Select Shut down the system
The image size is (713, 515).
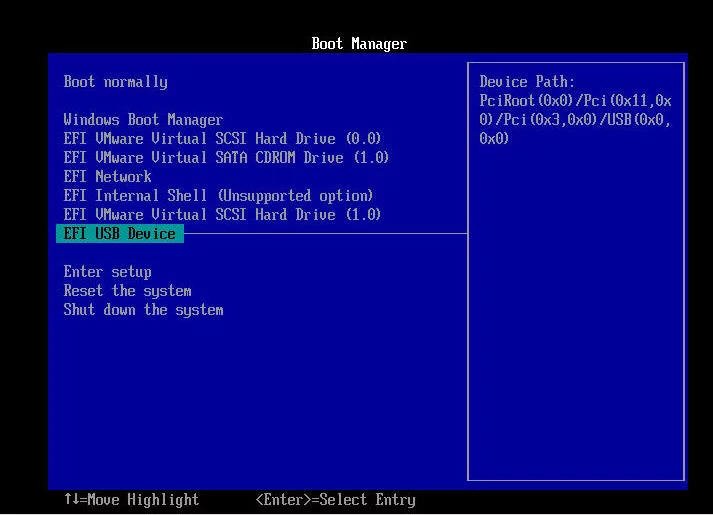tap(143, 310)
